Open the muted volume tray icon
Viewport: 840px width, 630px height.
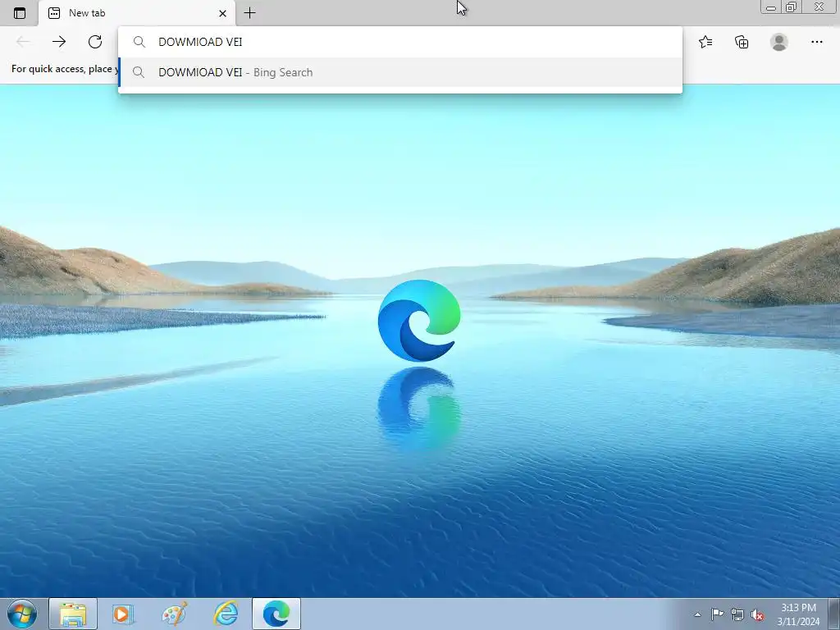coord(757,615)
